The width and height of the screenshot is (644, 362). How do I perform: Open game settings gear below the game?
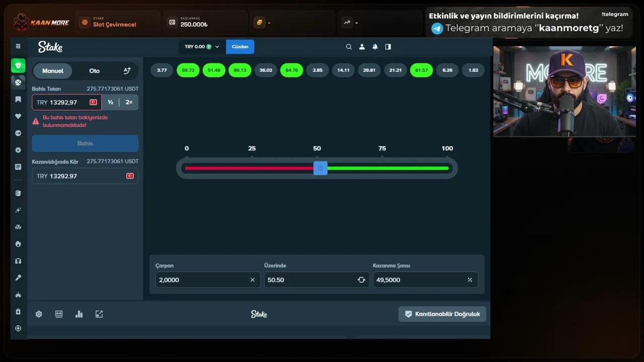(x=39, y=314)
